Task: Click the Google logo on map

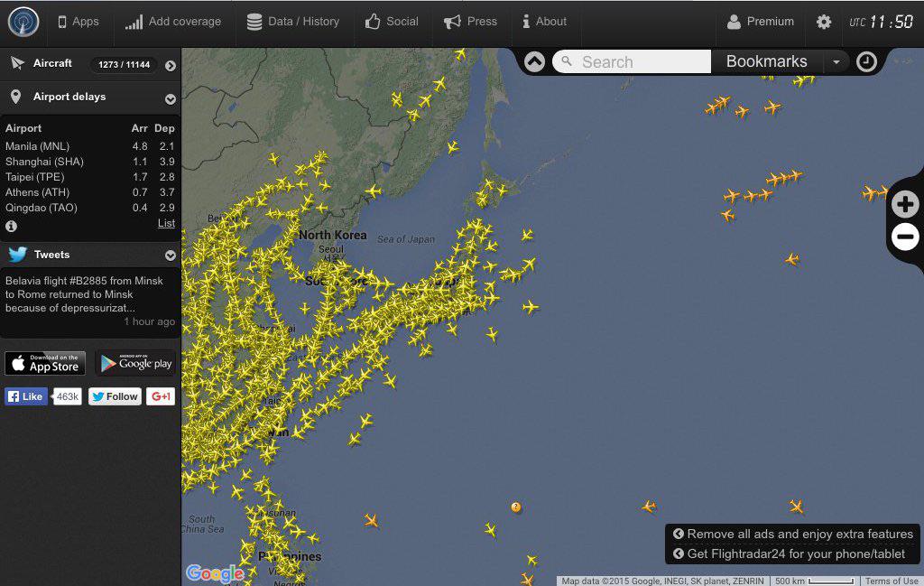Action: [x=215, y=573]
